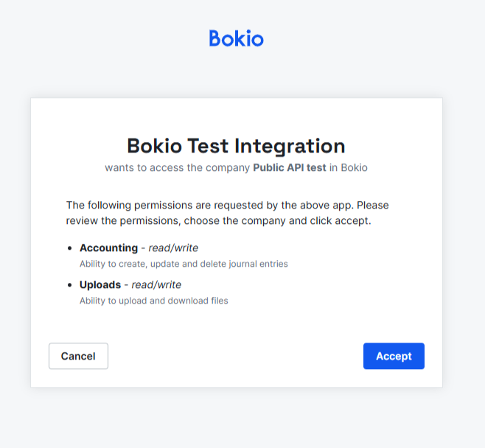Click the bold Public API test company name
Viewport: 485px width, 448px height.
(x=290, y=167)
